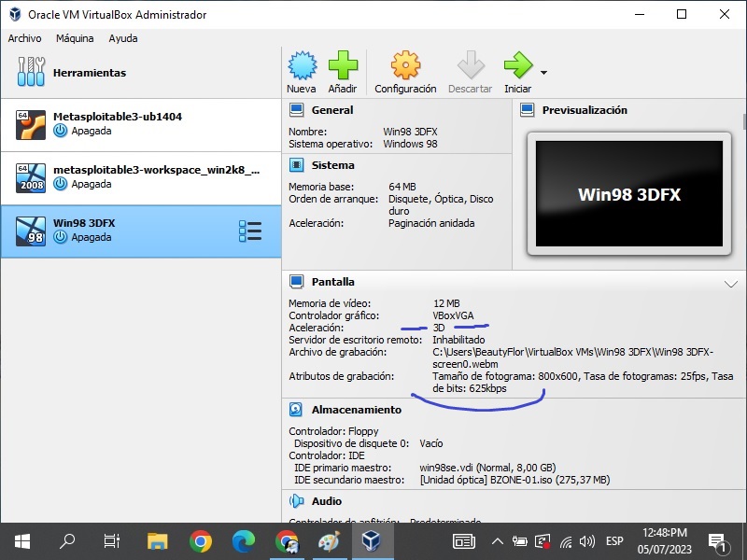Click the Win98 3DFX preview thumbnail
The image size is (747, 560).
629,194
